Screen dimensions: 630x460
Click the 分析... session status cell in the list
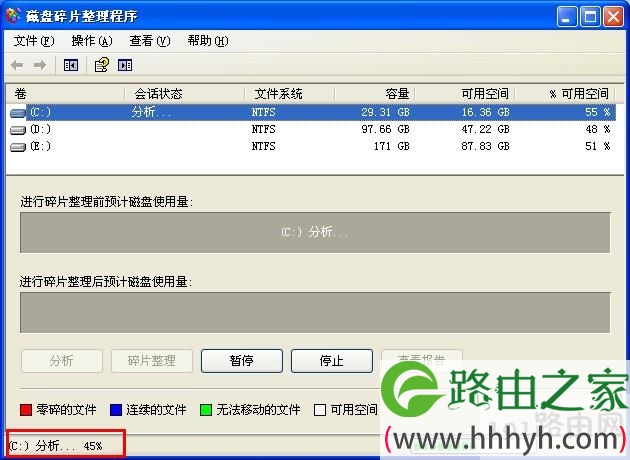pos(152,112)
